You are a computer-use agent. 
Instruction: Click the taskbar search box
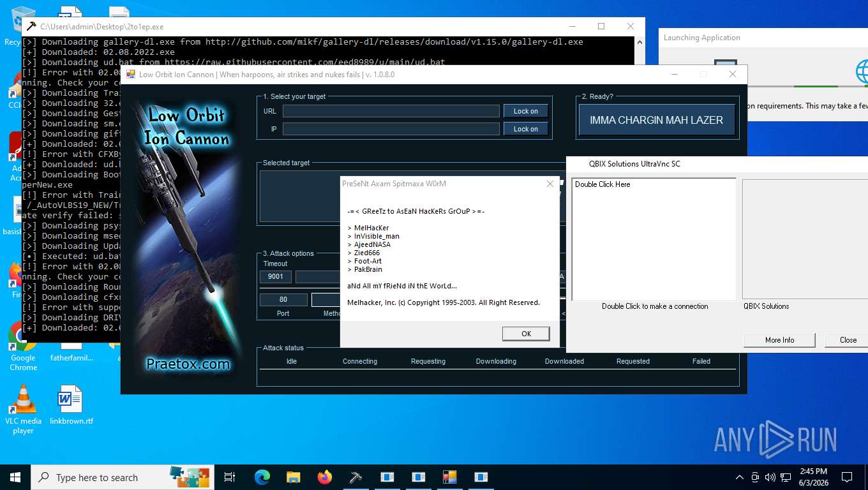121,477
